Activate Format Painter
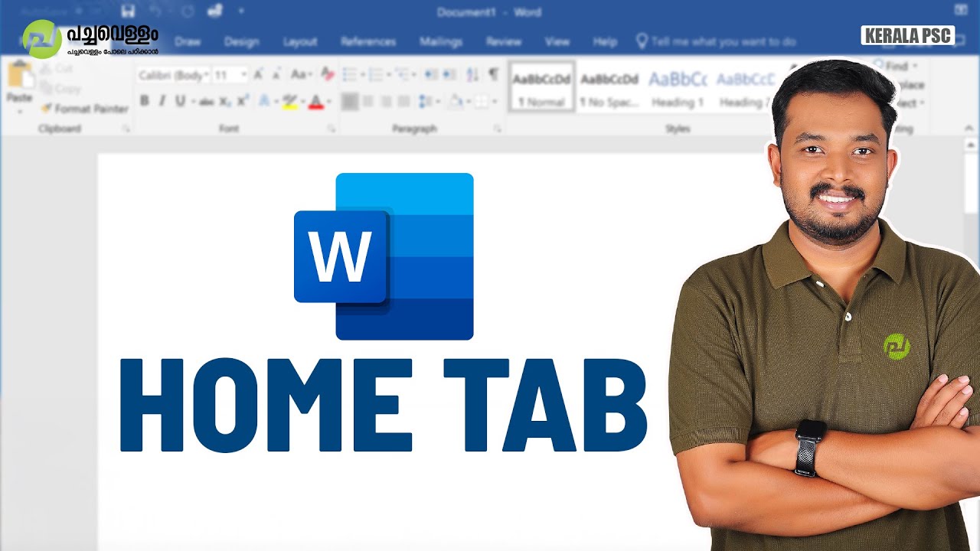The height and width of the screenshot is (551, 980). 85,109
